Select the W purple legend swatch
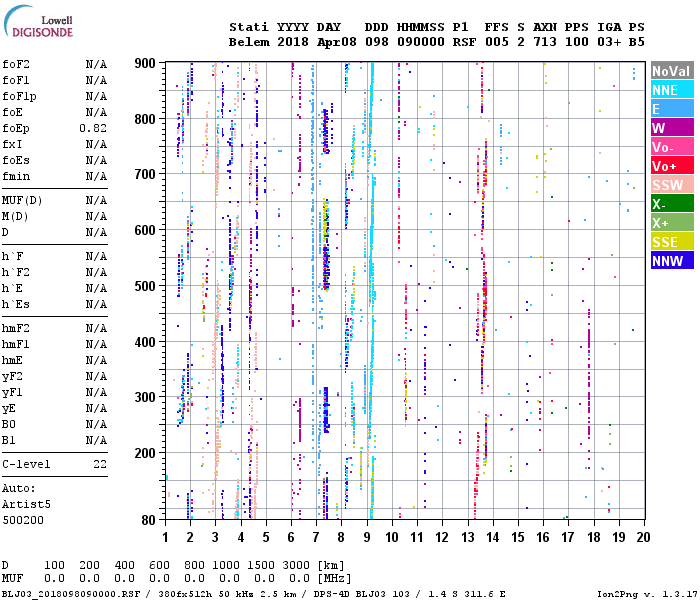Viewport: 700px width, 600px height. click(x=672, y=128)
